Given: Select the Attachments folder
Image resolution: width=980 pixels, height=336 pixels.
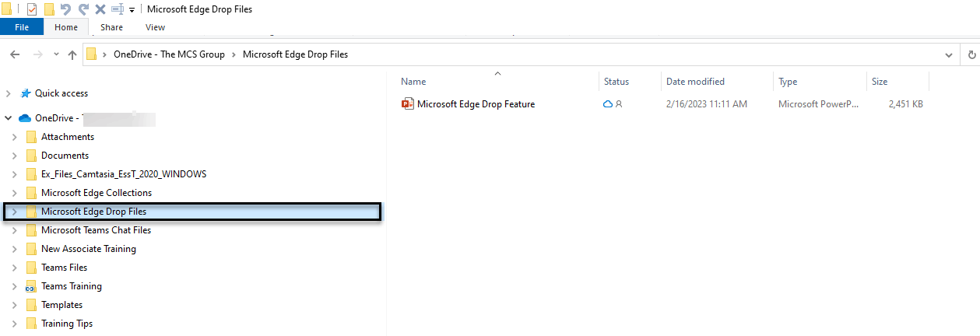Looking at the screenshot, I should (x=68, y=137).
